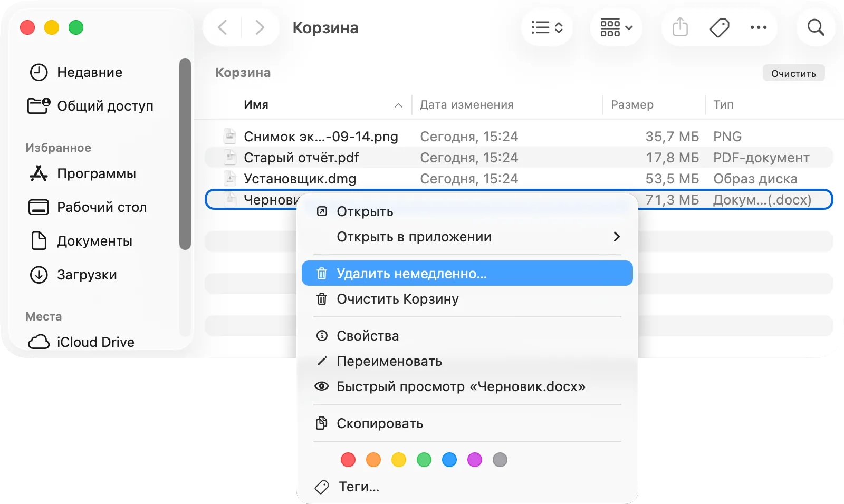
Task: Choose Очистить Корзину menu item
Action: point(467,299)
